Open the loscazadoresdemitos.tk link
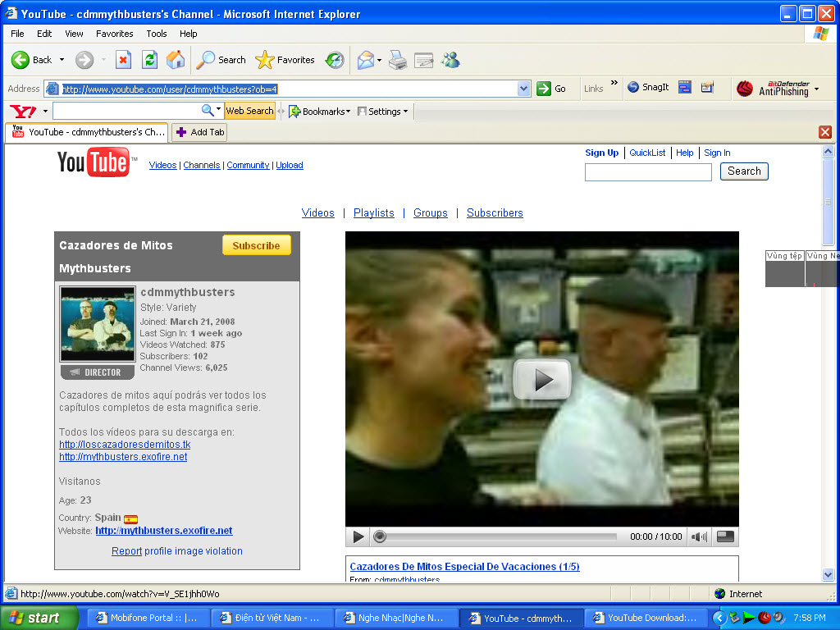Viewport: 840px width, 630px height. pos(125,445)
